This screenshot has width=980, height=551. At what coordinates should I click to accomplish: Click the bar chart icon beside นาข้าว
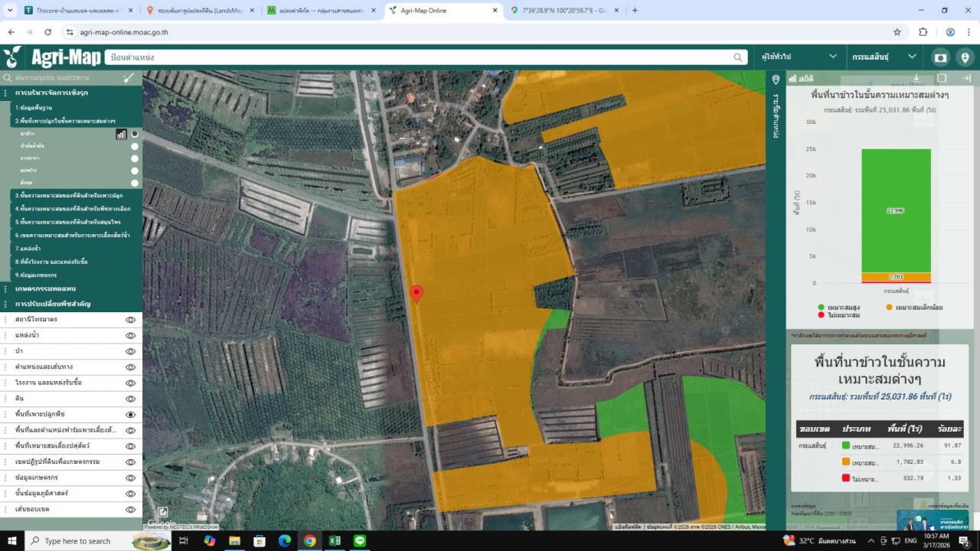[x=121, y=134]
